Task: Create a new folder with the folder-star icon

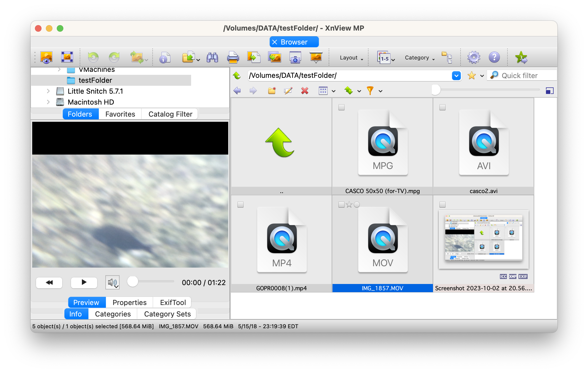Action: [x=272, y=91]
